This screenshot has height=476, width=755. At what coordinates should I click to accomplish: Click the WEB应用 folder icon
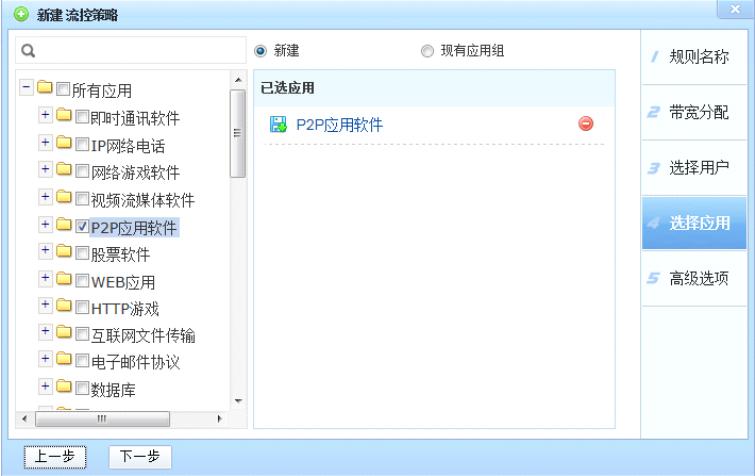click(64, 278)
